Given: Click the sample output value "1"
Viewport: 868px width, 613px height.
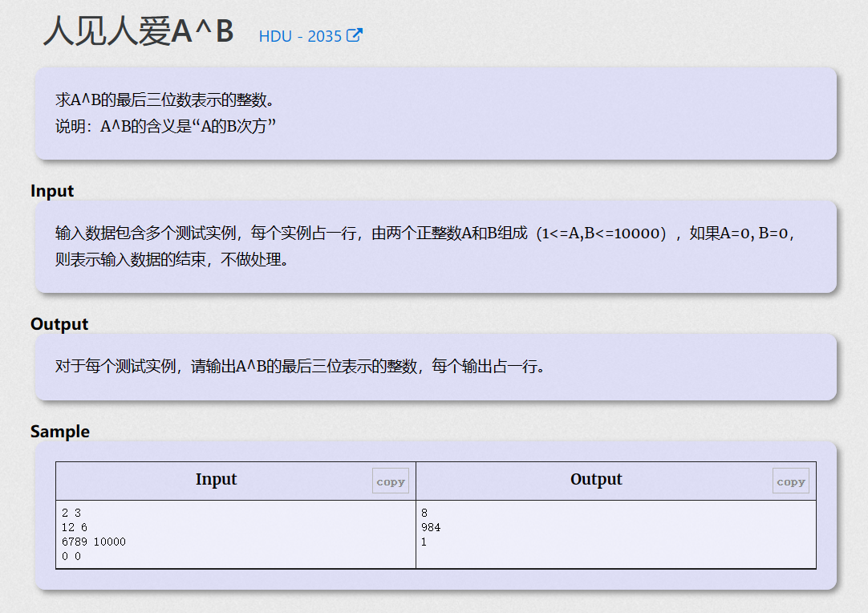Looking at the screenshot, I should point(424,542).
